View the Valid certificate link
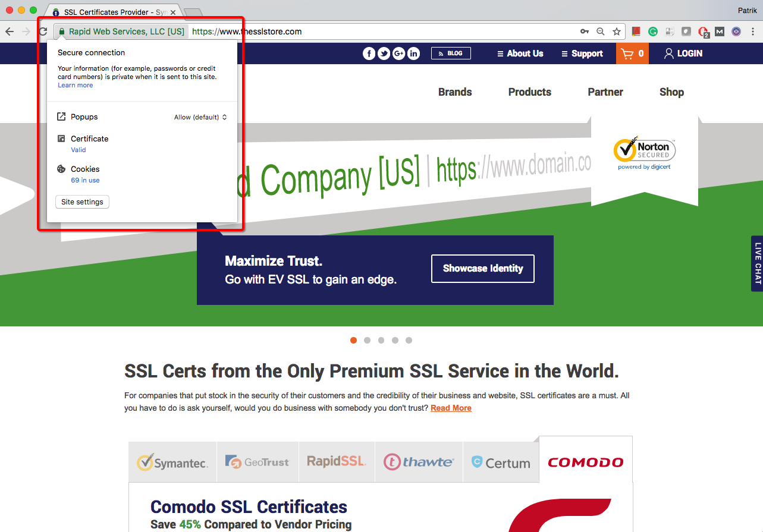This screenshot has width=763, height=532. pyautogui.click(x=79, y=150)
